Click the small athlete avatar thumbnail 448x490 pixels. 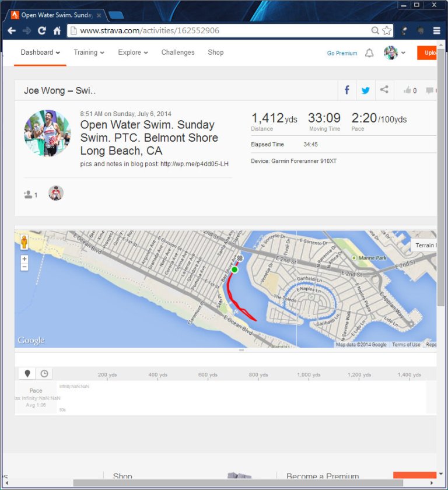[56, 193]
